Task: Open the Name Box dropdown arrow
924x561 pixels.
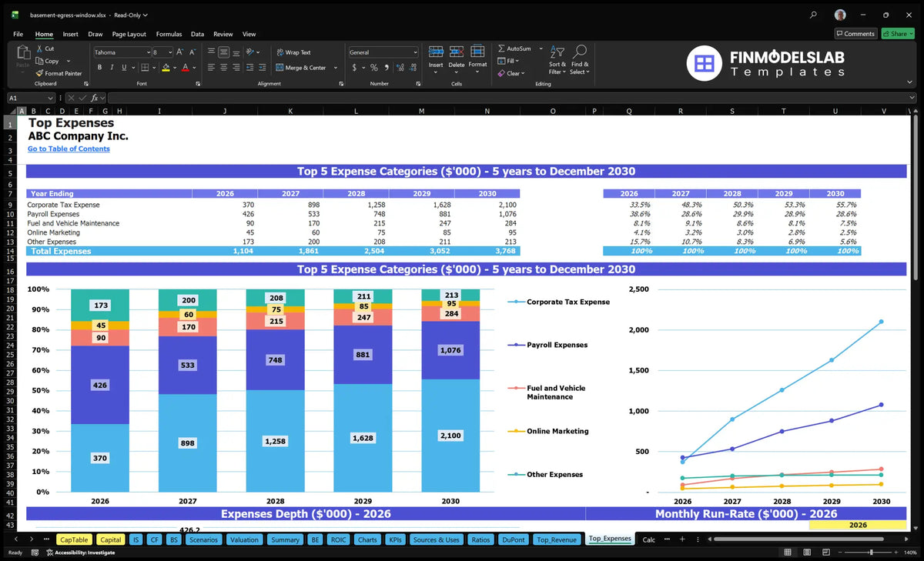Action: (x=50, y=98)
